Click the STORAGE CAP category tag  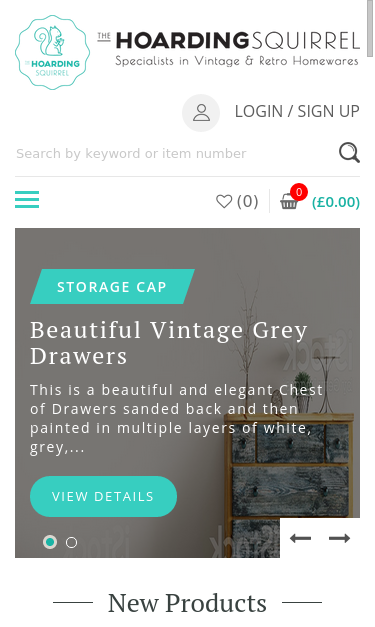[x=112, y=287]
